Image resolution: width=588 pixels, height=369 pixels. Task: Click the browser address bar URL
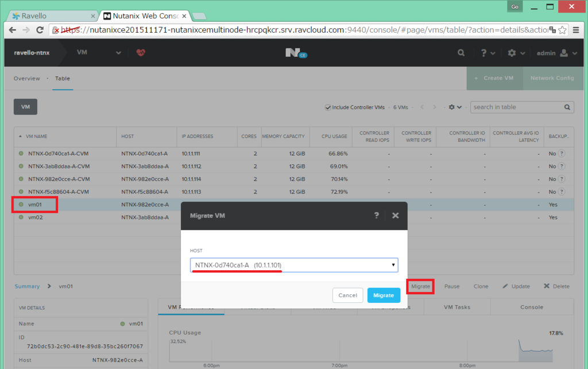[304, 30]
